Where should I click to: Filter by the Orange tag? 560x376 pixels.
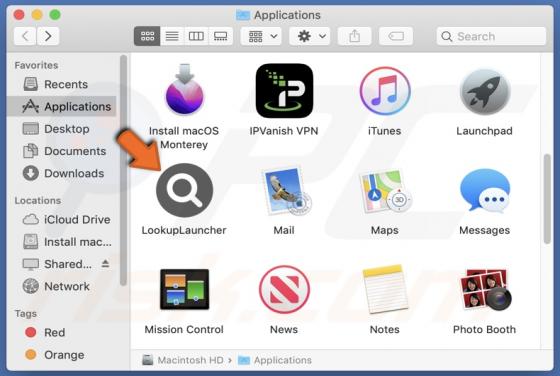61,355
